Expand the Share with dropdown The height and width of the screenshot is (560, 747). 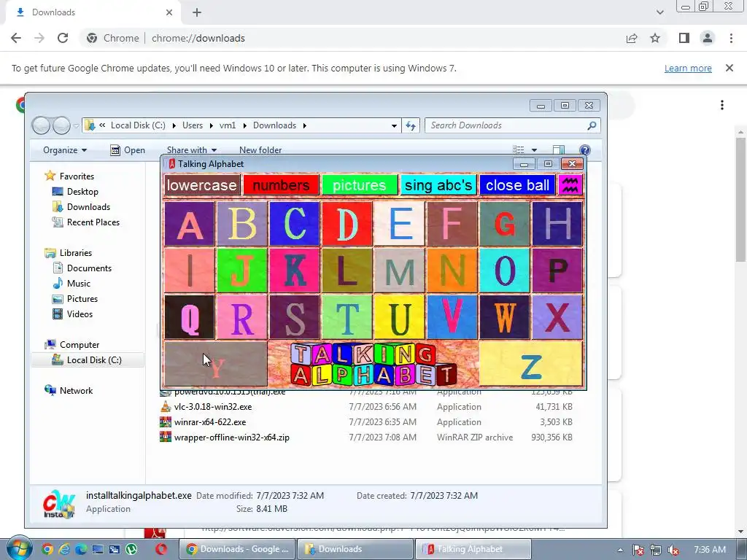tap(192, 150)
